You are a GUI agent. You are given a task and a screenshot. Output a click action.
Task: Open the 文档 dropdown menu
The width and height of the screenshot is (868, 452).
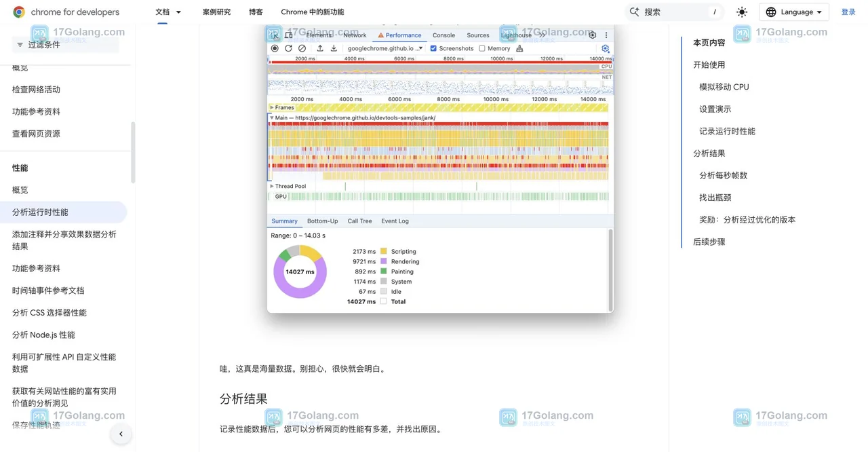168,12
